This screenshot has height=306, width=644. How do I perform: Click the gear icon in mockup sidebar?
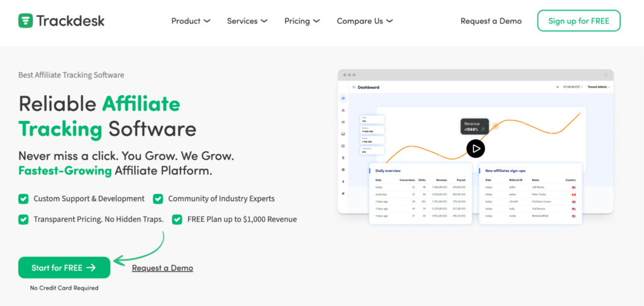click(343, 169)
